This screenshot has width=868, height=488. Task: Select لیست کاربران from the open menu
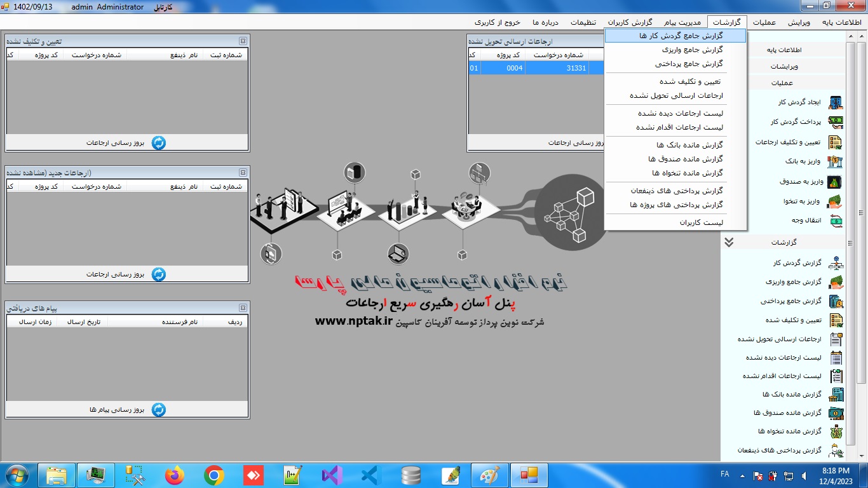[701, 222]
